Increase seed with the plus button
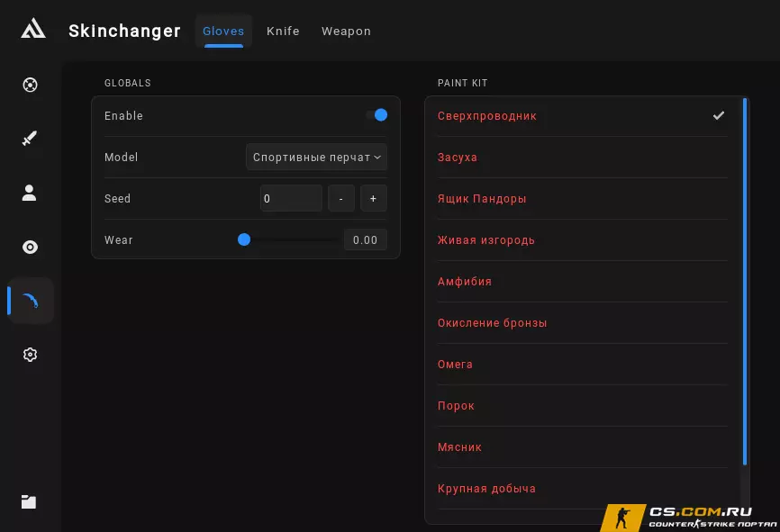This screenshot has height=532, width=780. point(374,198)
